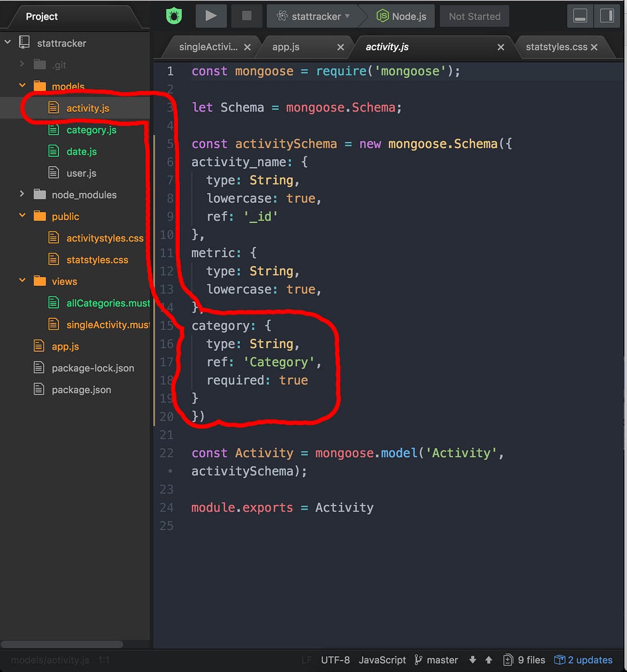This screenshot has height=672, width=627.
Task: Click the Node.js target icon in the toolbar
Action: 383,16
